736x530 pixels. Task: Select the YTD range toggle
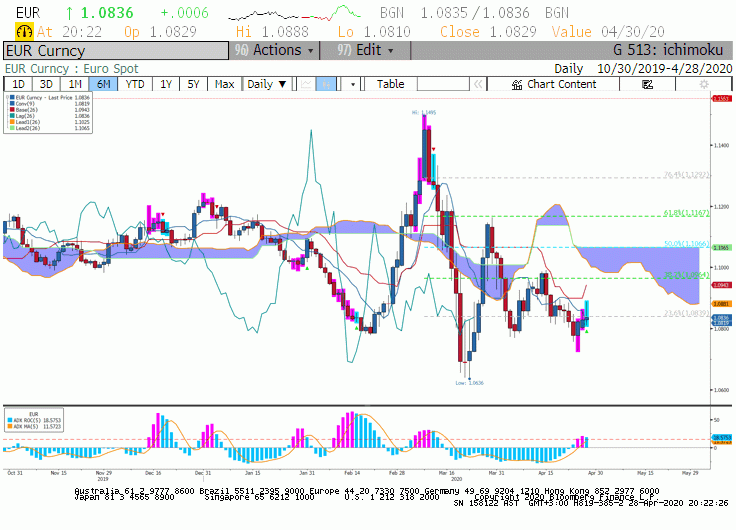click(135, 84)
